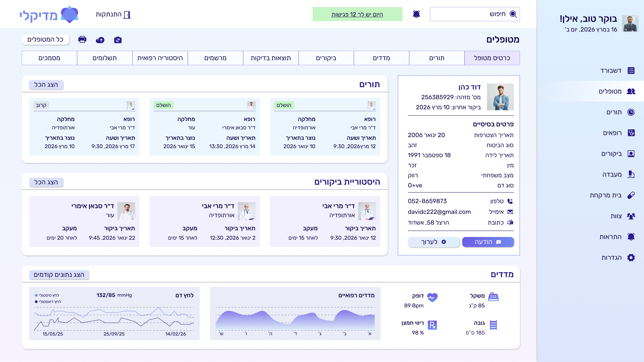
Task: Click the patients people icon in sidebar
Action: pyautogui.click(x=631, y=91)
